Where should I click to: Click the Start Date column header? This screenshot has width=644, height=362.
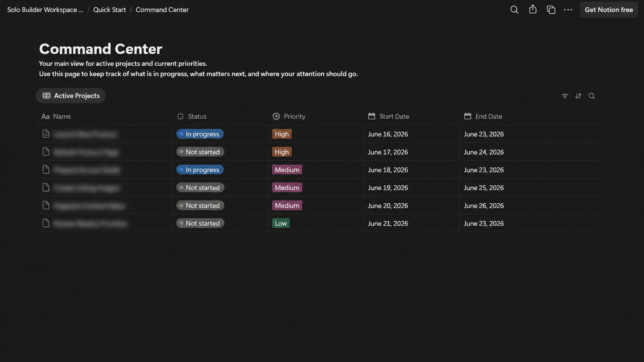point(388,116)
